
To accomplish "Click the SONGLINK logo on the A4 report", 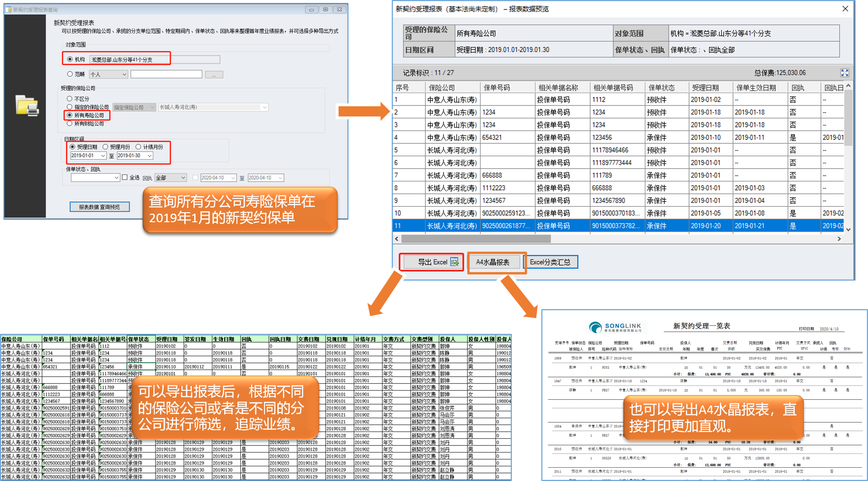I will click(x=615, y=327).
